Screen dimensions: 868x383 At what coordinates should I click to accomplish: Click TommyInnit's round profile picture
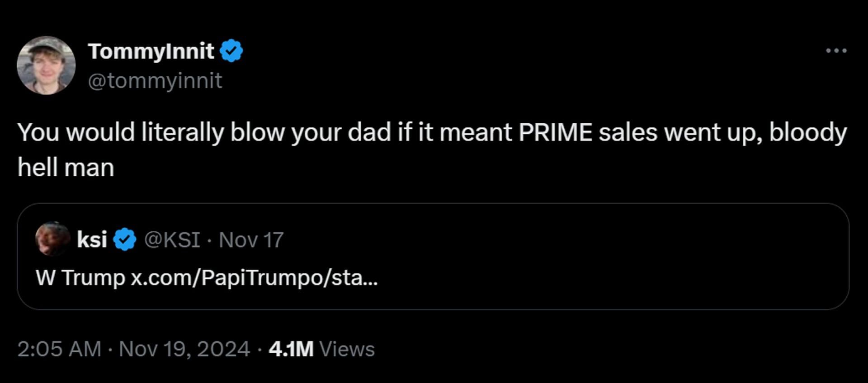46,65
